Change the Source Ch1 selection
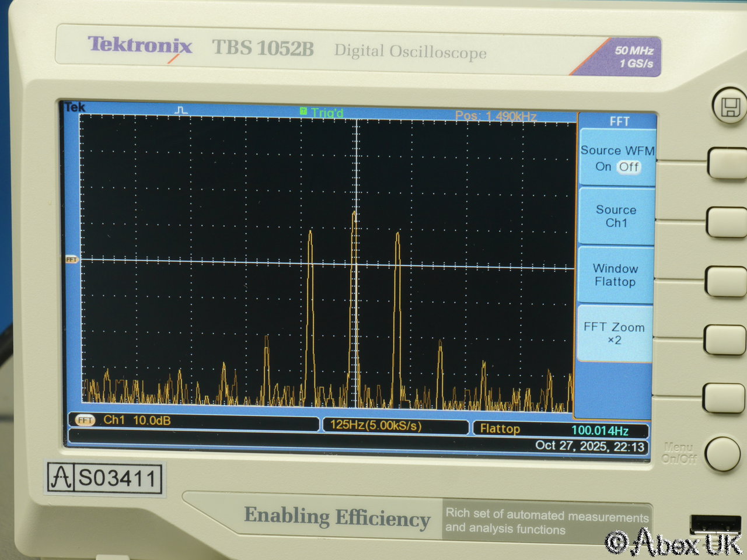 point(616,216)
